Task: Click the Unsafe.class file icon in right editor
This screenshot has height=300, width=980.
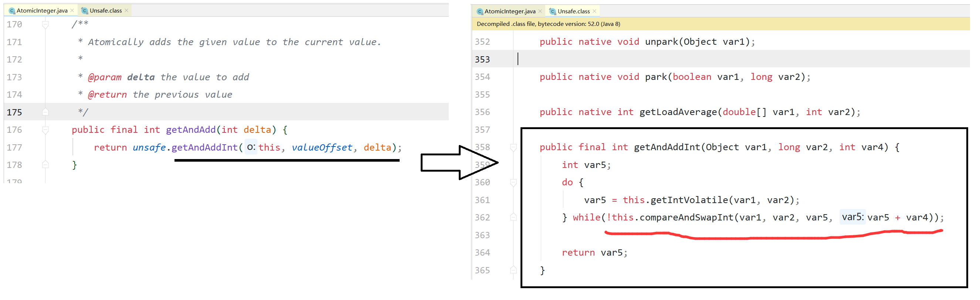Action: (553, 11)
